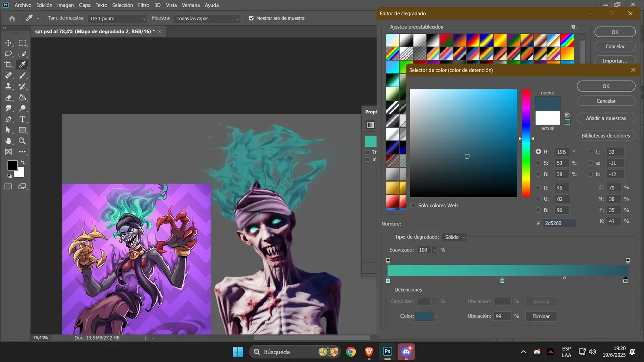Viewport: 644px width, 362px height.
Task: Click Añadir a muestras button
Action: 606,118
